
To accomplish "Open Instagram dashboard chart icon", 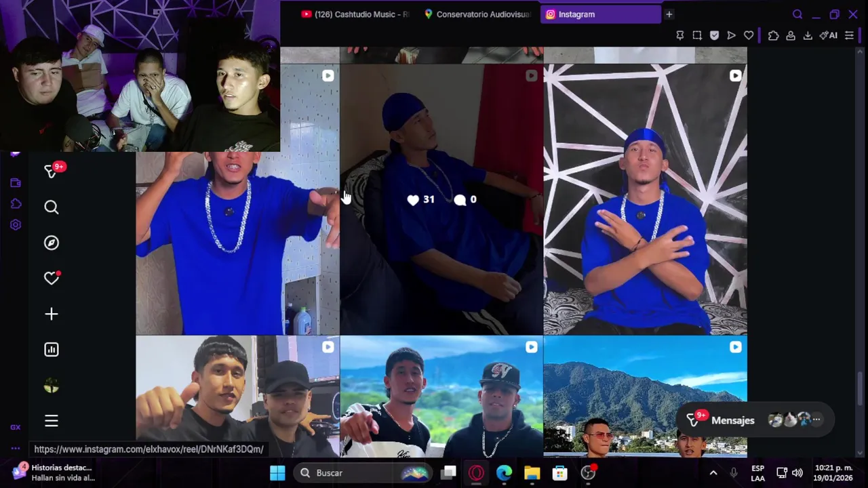I will click(52, 349).
